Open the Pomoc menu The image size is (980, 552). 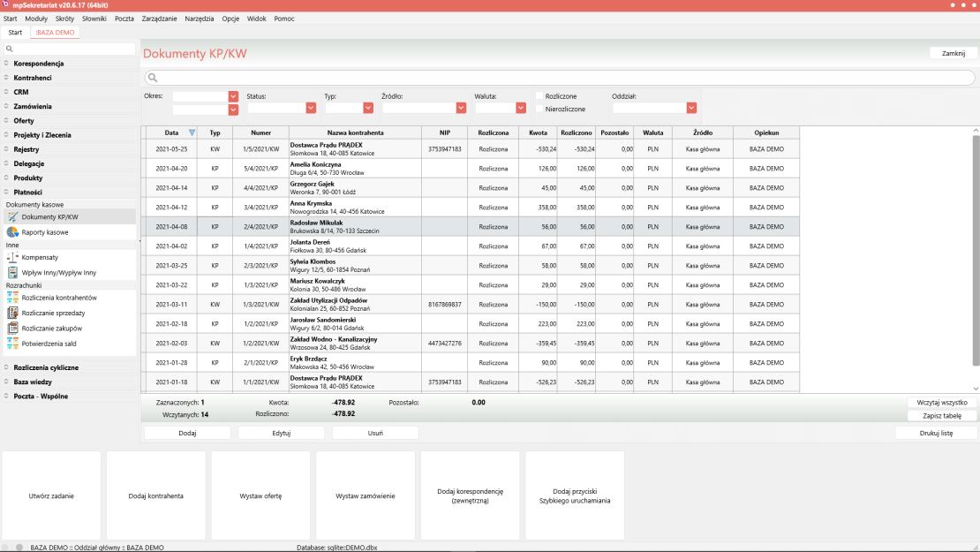[284, 19]
